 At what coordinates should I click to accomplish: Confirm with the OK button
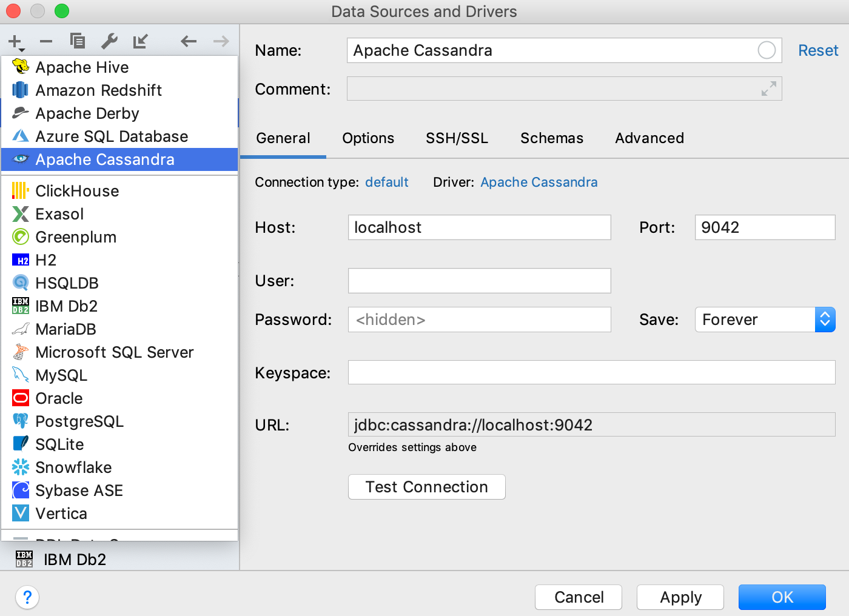point(782,597)
